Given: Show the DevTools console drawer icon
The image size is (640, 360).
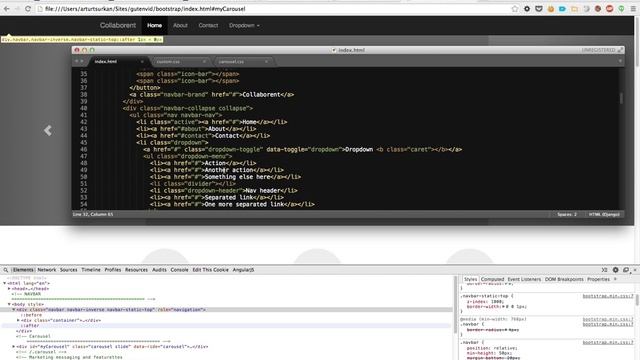Looking at the screenshot, I should 604,270.
